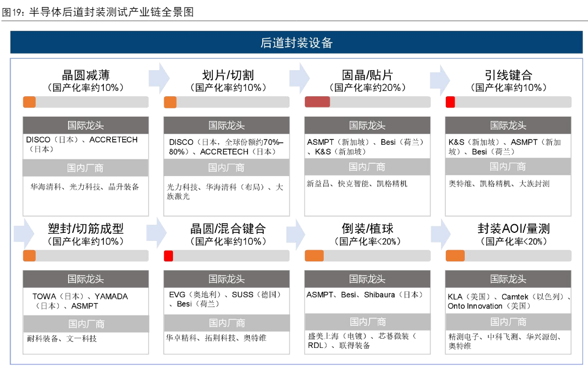Click the '国际龙头' header in the 晶圆/混合键合 column
Viewport: 588px width, 369px height.
tap(226, 279)
